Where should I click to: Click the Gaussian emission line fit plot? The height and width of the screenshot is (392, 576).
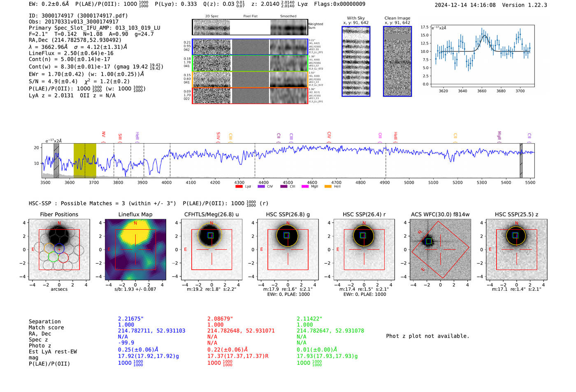(482, 56)
